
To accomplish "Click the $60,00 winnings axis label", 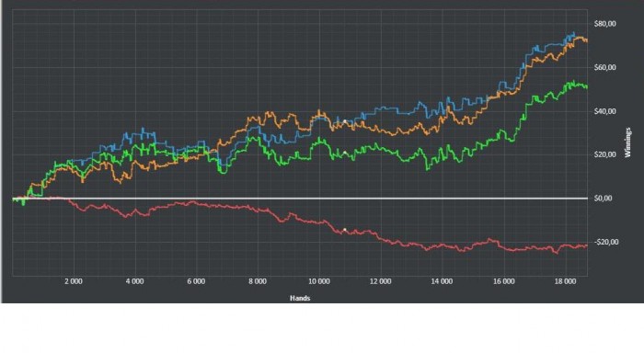I will pos(604,67).
